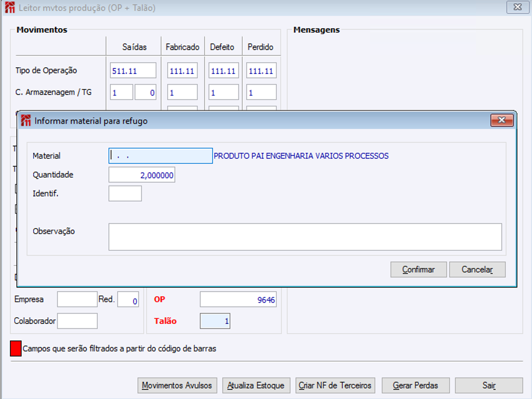The width and height of the screenshot is (532, 399).
Task: Click the Perdido Tipo de Operação field
Action: 261,71
